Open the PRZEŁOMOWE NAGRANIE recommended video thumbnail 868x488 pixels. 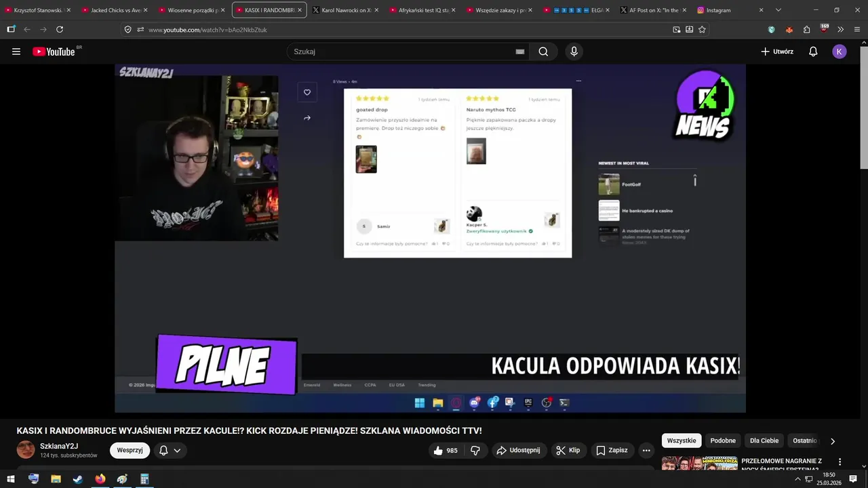tap(698, 464)
